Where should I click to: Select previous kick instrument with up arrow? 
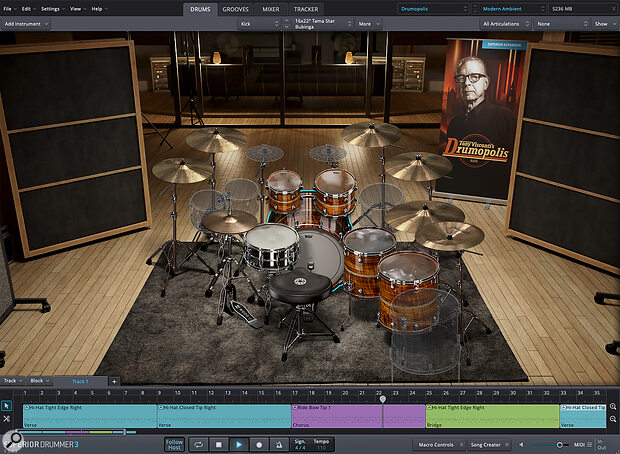pyautogui.click(x=287, y=21)
